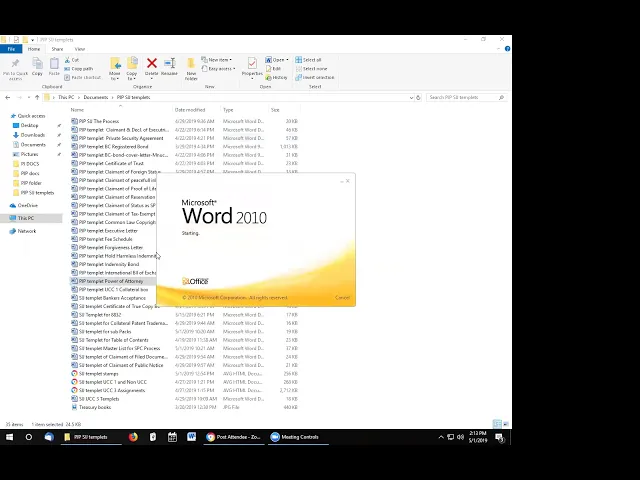Screen dimensions: 640x480
Task: Click History in the ribbon
Action: click(x=276, y=78)
